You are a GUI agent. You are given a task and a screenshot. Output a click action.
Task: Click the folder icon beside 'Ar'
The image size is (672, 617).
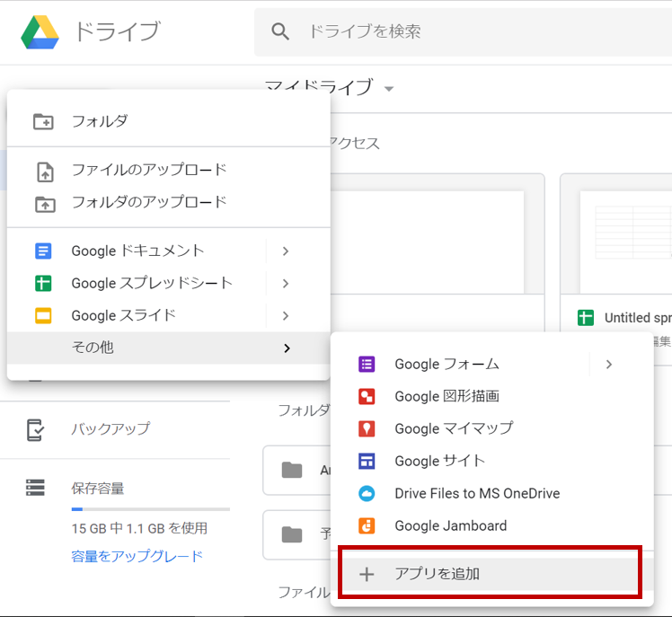coord(292,470)
